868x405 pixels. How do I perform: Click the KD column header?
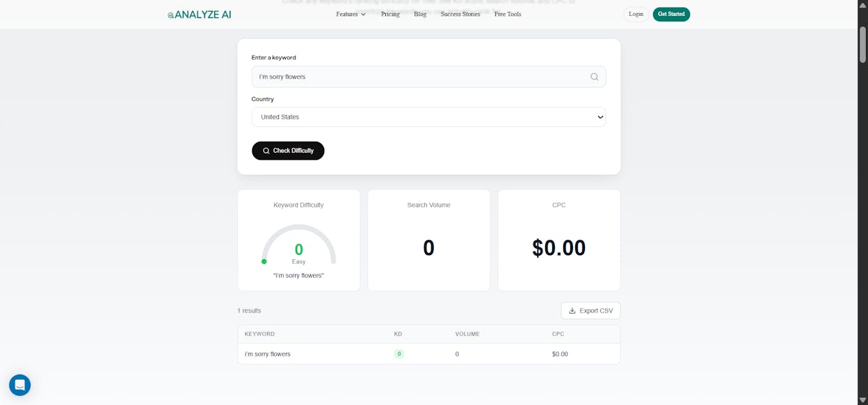pos(398,334)
